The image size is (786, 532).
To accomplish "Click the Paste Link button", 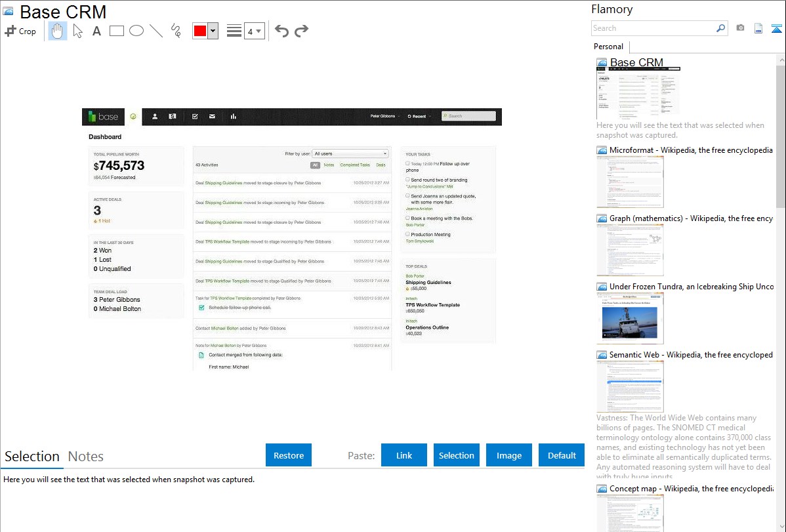I will [x=403, y=455].
